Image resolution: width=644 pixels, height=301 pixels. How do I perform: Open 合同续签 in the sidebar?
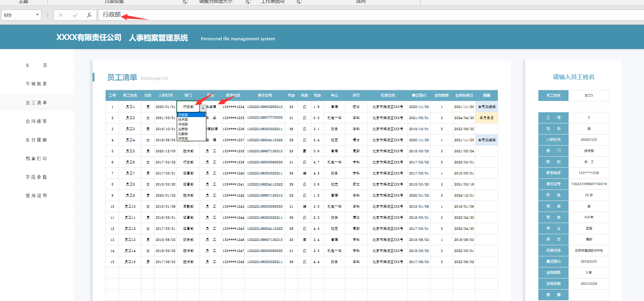[36, 121]
